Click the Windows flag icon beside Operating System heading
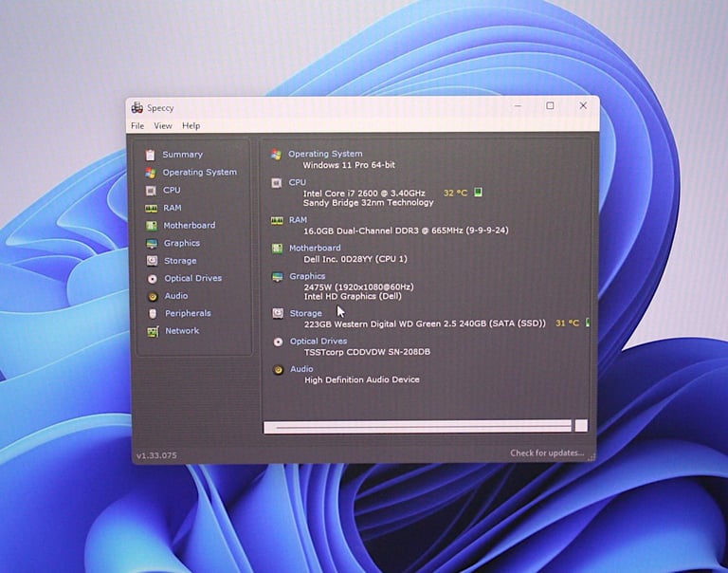This screenshot has height=573, width=728. coord(276,155)
